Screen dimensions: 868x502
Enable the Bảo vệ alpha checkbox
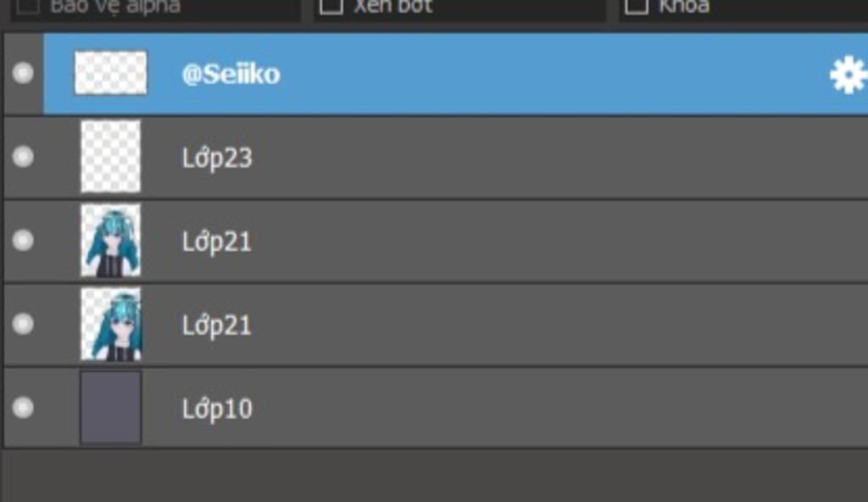pos(28,6)
